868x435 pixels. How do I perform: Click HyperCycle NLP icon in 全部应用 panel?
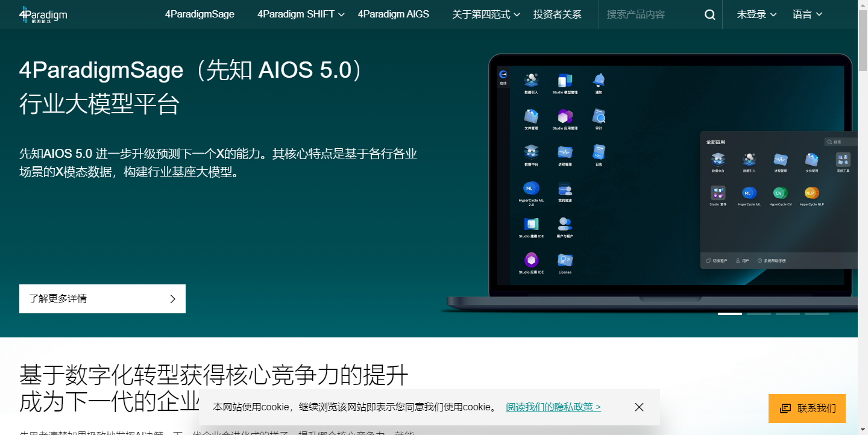(811, 193)
